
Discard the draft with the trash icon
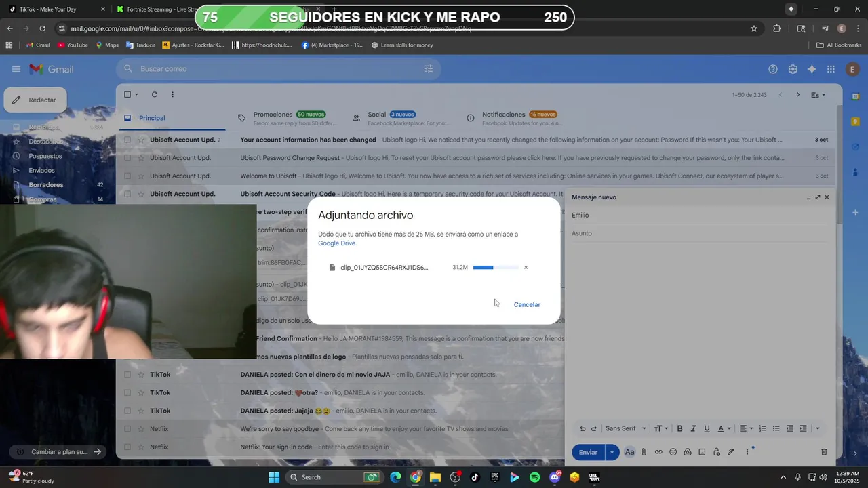point(824,452)
